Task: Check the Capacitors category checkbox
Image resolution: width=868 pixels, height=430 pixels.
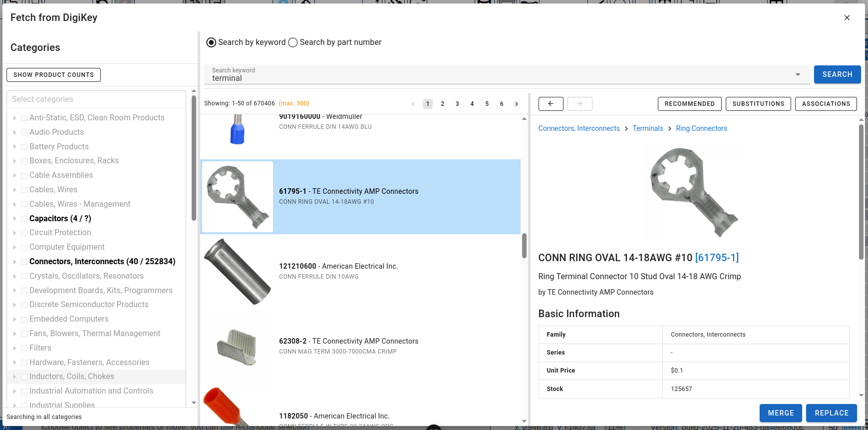Action: (24, 219)
